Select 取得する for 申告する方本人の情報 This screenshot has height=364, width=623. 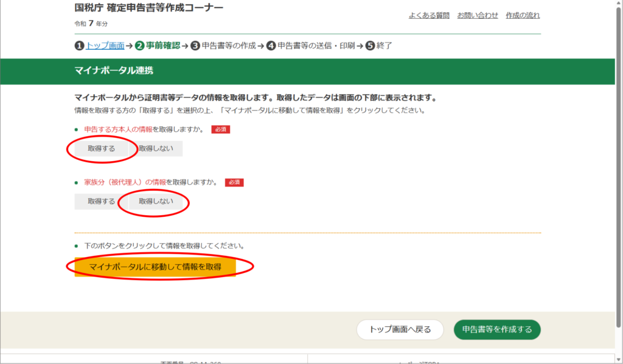(x=101, y=149)
